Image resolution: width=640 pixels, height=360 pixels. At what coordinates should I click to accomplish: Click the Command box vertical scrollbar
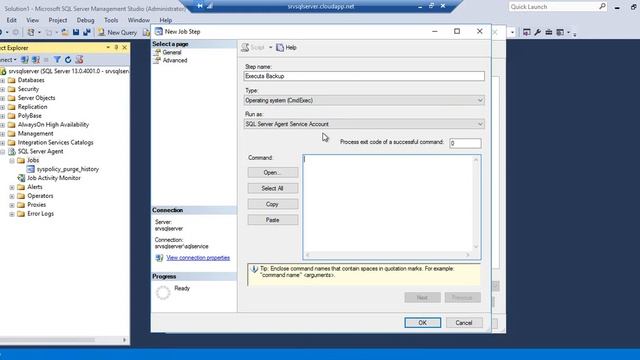[476, 203]
